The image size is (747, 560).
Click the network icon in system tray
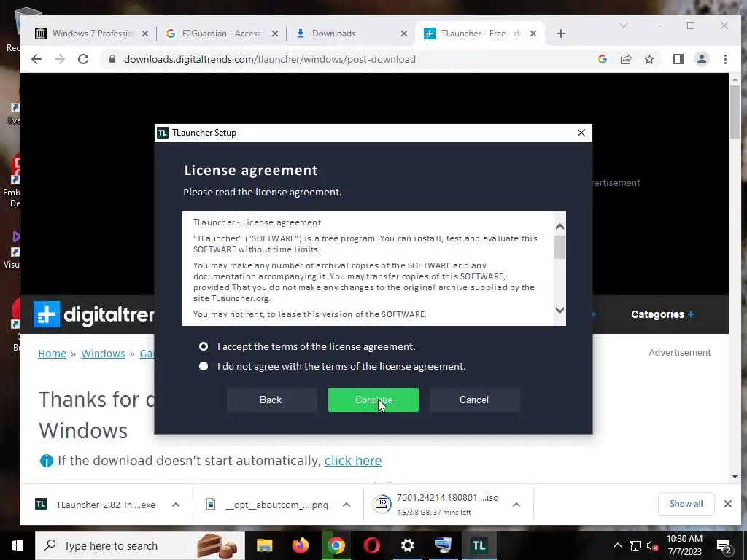(635, 545)
